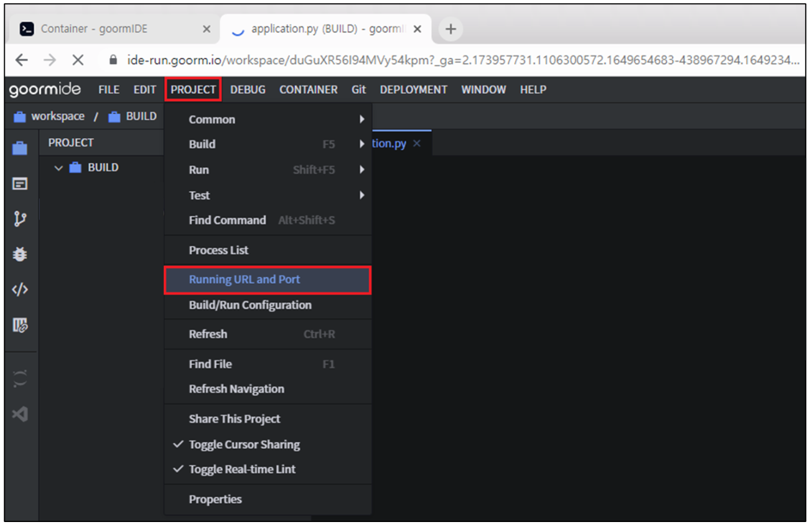
Task: Select Find Command menu item
Action: coord(268,220)
